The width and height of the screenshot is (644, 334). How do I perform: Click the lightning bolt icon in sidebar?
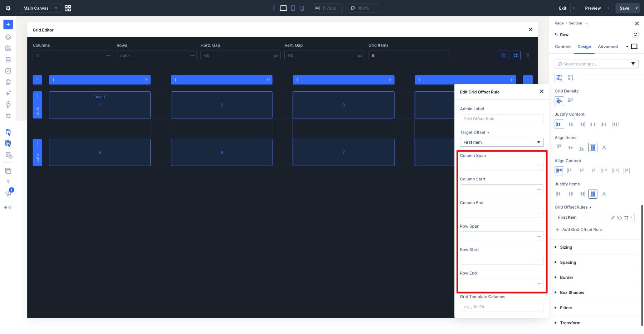coord(8,105)
